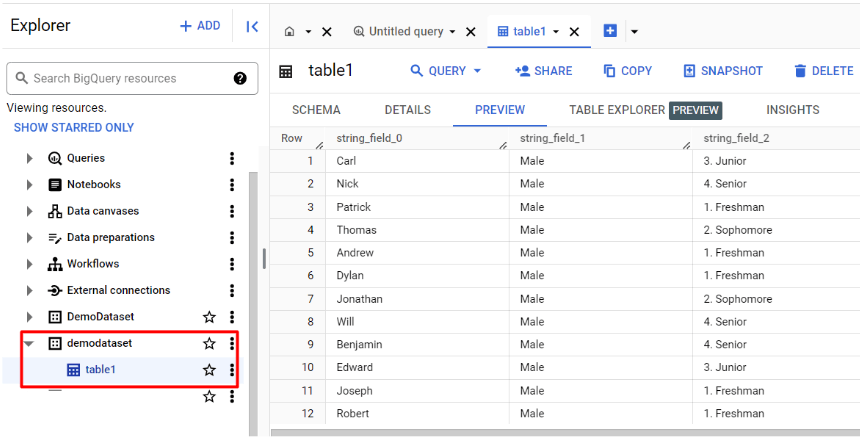
Task: Open the Data preparations more-options menu
Action: pyautogui.click(x=232, y=238)
